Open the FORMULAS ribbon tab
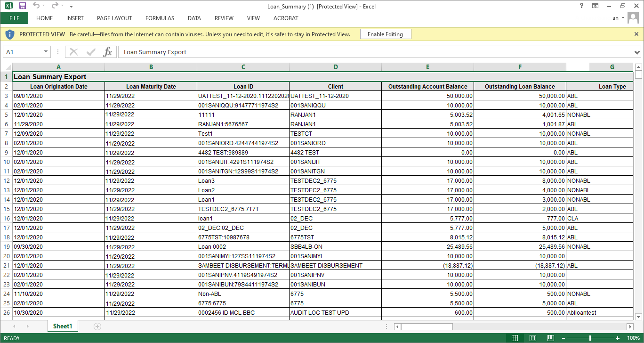 pyautogui.click(x=160, y=18)
